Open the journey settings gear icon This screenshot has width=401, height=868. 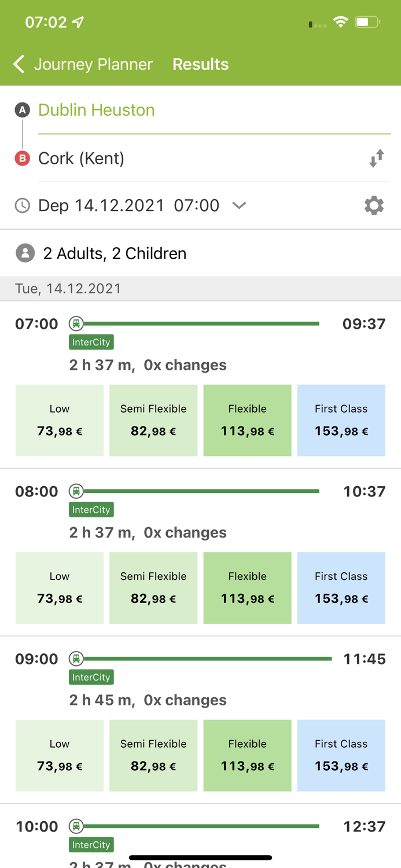point(374,205)
